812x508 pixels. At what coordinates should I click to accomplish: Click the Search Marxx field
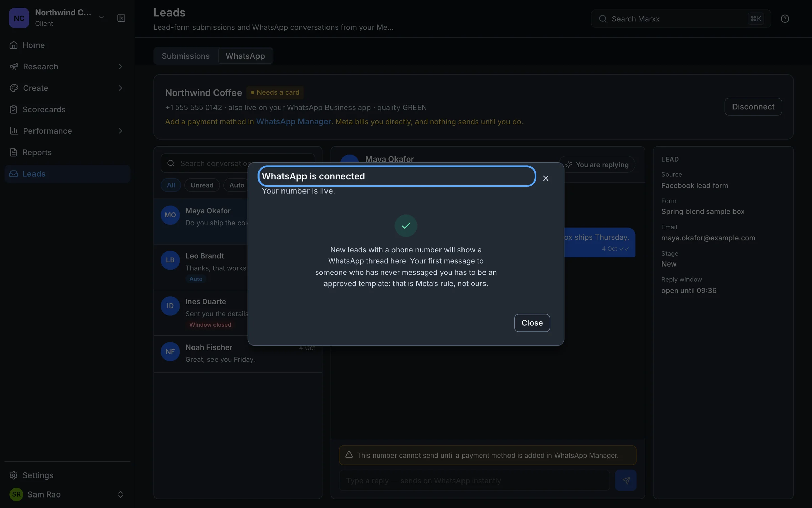click(x=681, y=19)
